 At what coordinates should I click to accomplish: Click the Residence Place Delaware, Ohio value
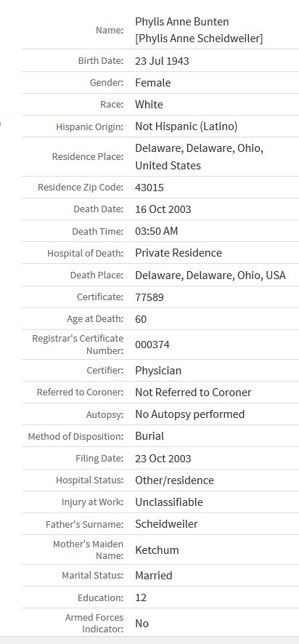pos(199,156)
